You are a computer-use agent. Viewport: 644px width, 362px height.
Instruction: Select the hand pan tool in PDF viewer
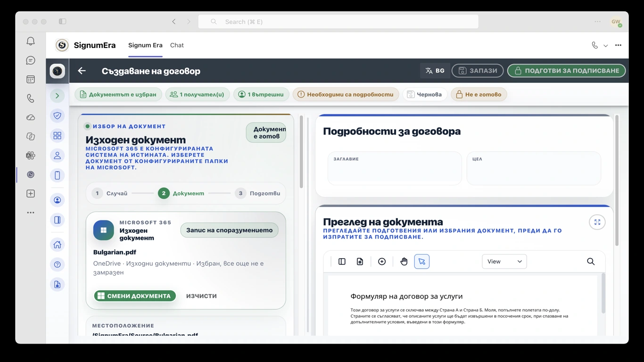click(404, 262)
